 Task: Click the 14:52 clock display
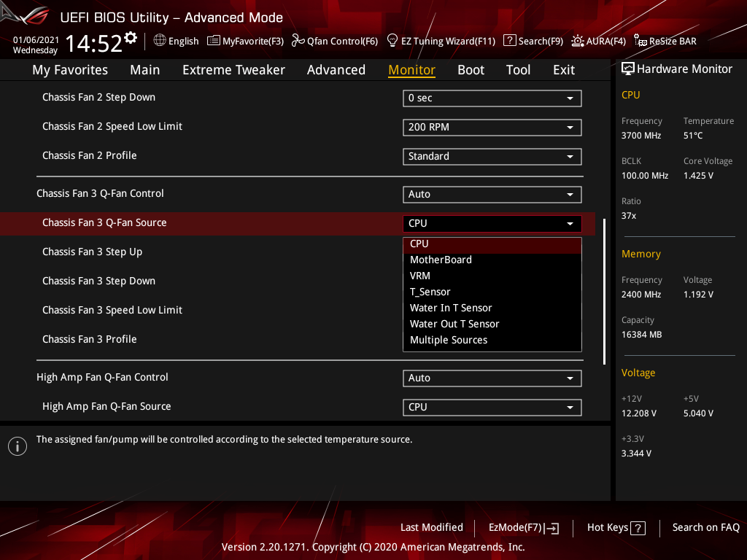click(x=94, y=44)
